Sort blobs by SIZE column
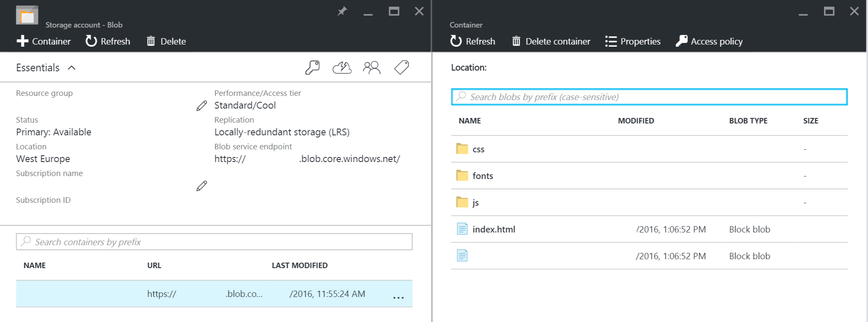The width and height of the screenshot is (868, 322). [x=810, y=121]
